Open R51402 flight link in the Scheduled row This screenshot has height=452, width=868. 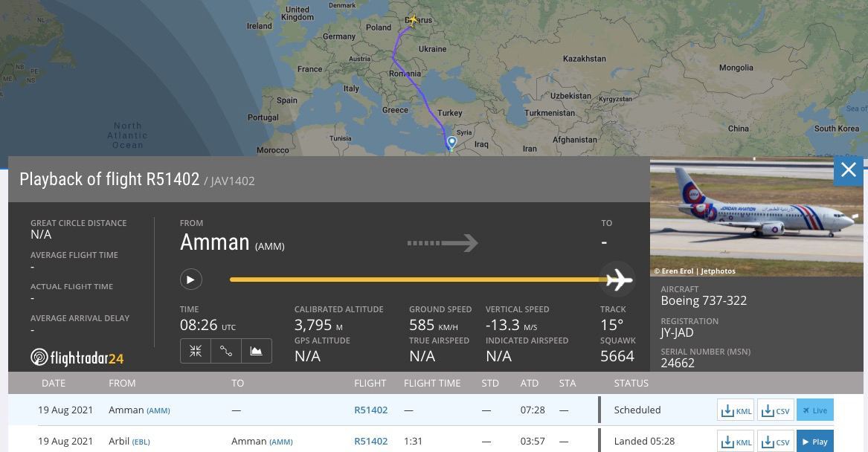tap(371, 410)
